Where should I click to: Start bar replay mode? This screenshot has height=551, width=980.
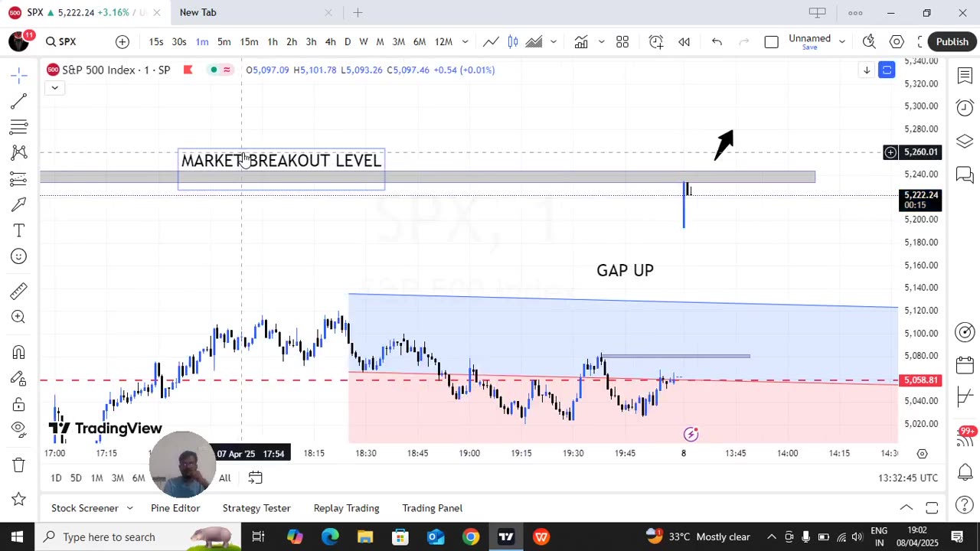click(x=684, y=42)
